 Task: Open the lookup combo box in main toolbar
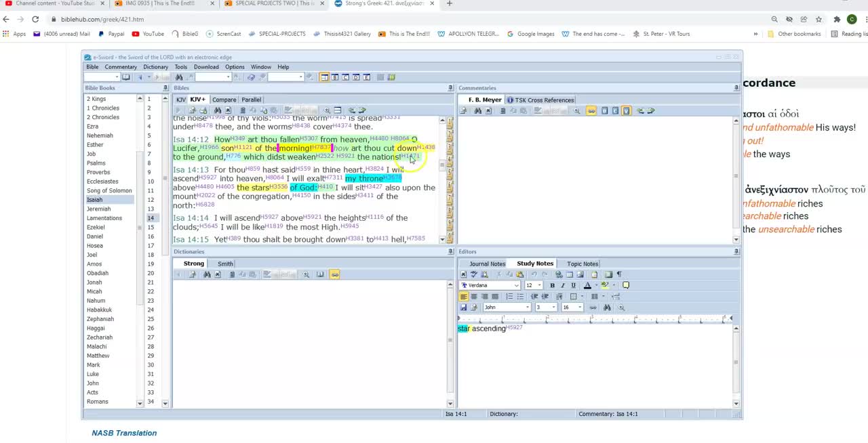102,77
